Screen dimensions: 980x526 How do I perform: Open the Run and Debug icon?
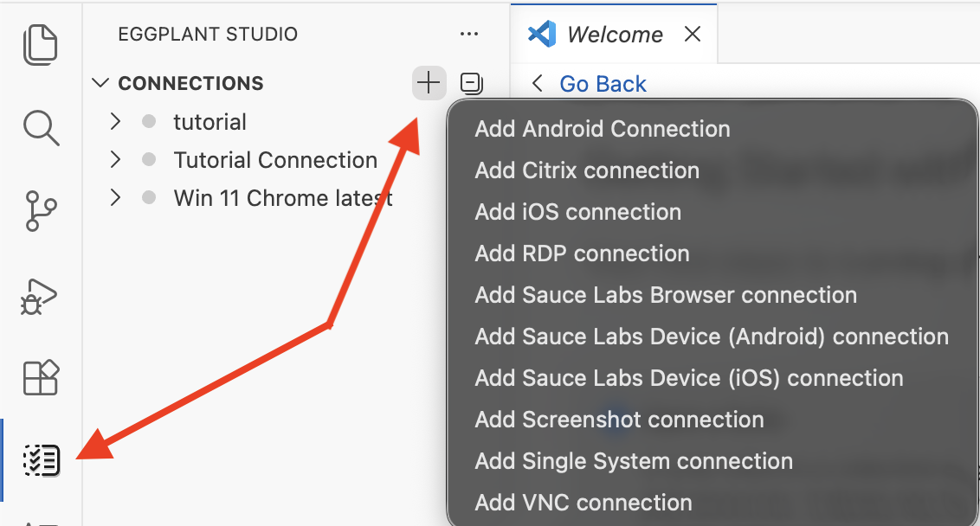41,294
